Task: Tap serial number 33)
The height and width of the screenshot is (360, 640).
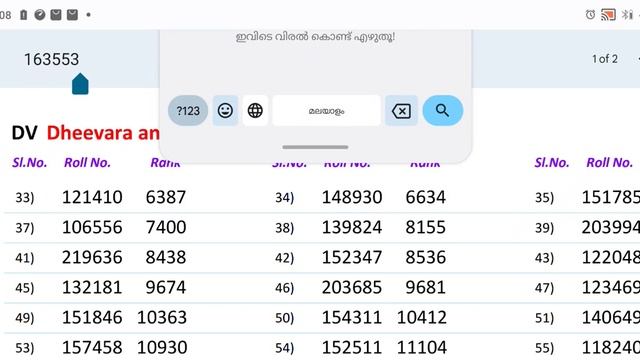Action: (x=24, y=198)
